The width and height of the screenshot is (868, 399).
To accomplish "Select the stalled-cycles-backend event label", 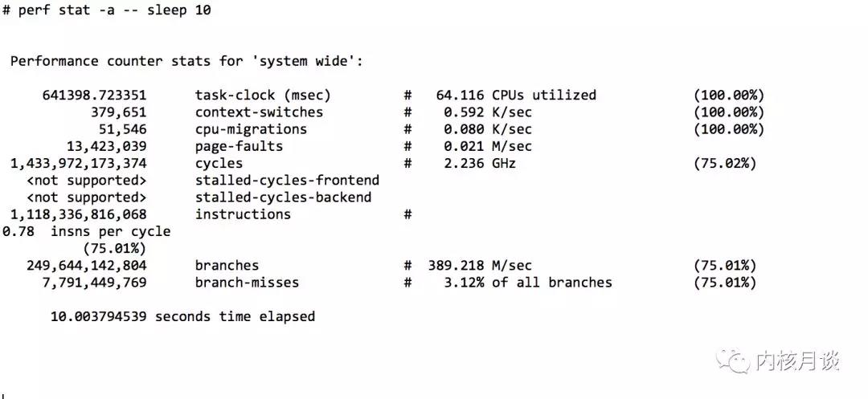I will (283, 197).
